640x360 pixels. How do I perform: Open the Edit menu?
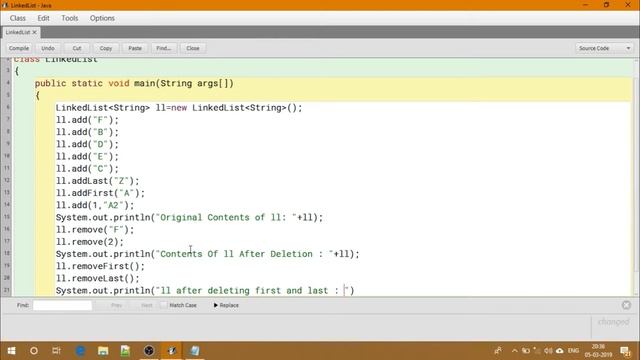pos(43,18)
